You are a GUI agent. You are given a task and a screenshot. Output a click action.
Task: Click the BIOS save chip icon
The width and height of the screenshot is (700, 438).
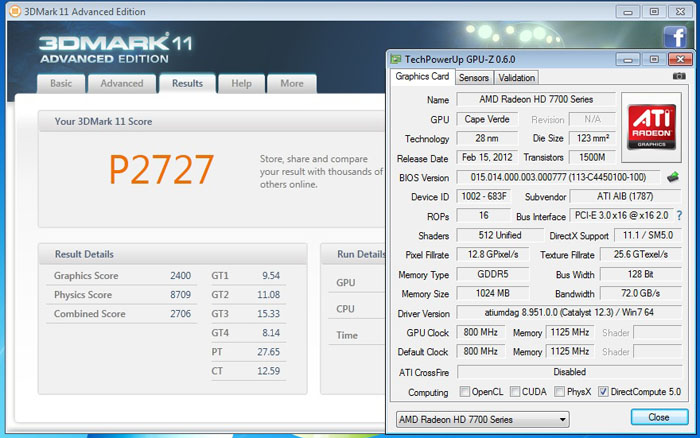[673, 177]
